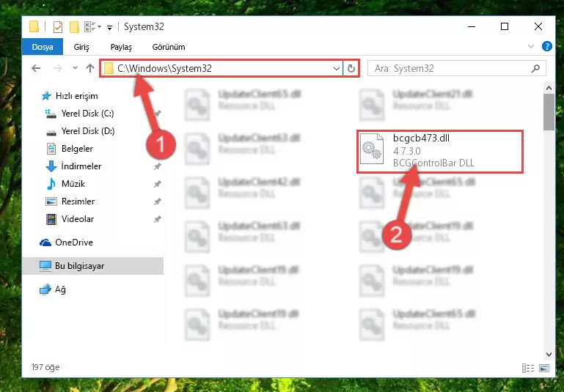Go forward with the right arrow
The width and height of the screenshot is (564, 392).
tap(57, 68)
